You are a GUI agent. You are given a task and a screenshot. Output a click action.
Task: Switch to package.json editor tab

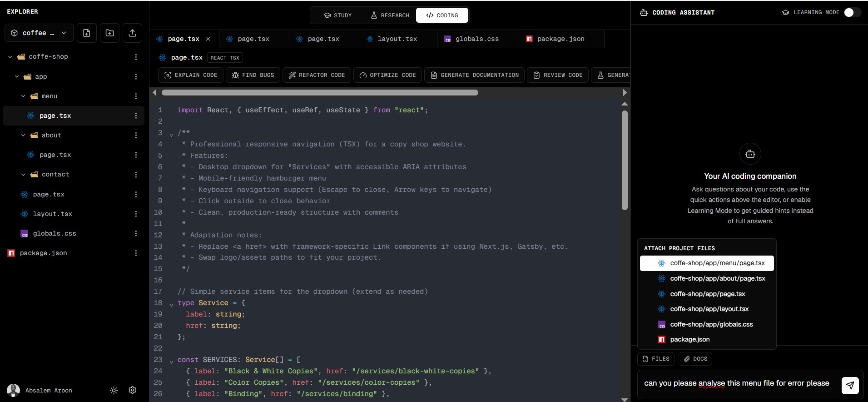point(561,39)
